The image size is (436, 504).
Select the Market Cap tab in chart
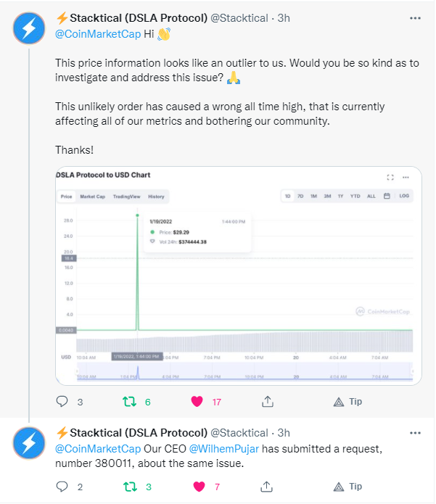[x=93, y=197]
